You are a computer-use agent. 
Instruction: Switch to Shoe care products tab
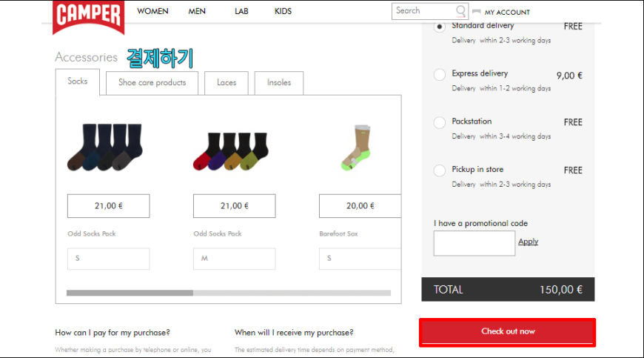click(152, 82)
